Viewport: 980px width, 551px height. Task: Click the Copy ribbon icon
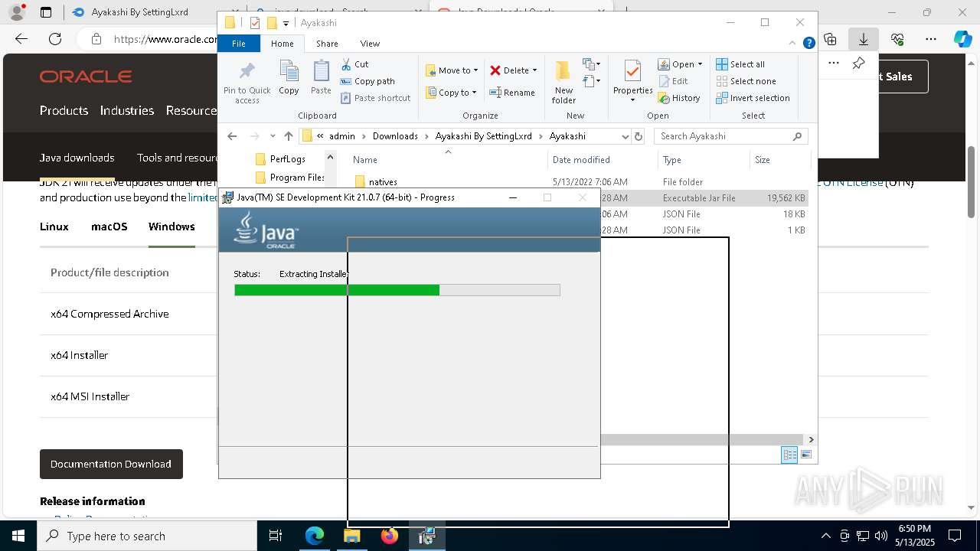pyautogui.click(x=289, y=78)
